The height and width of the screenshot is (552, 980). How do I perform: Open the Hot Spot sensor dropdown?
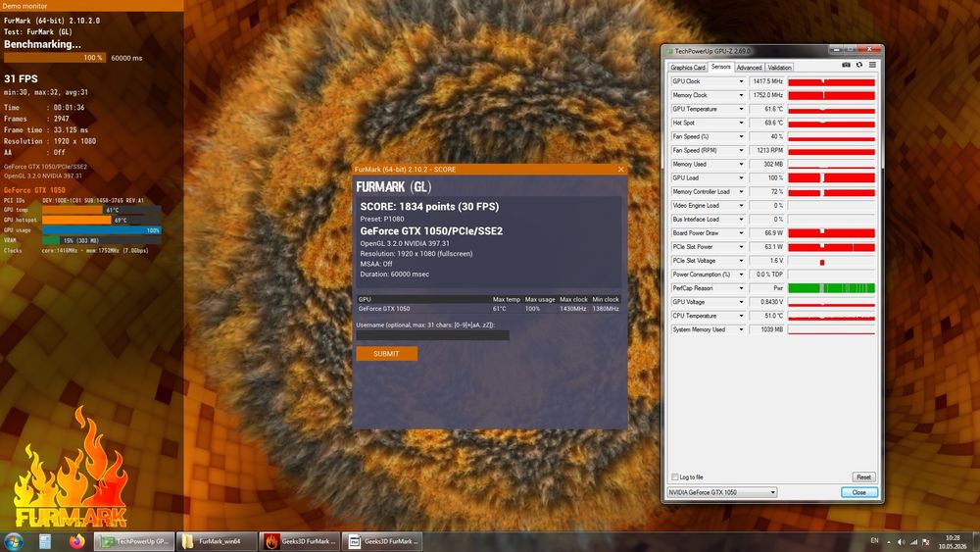741,124
